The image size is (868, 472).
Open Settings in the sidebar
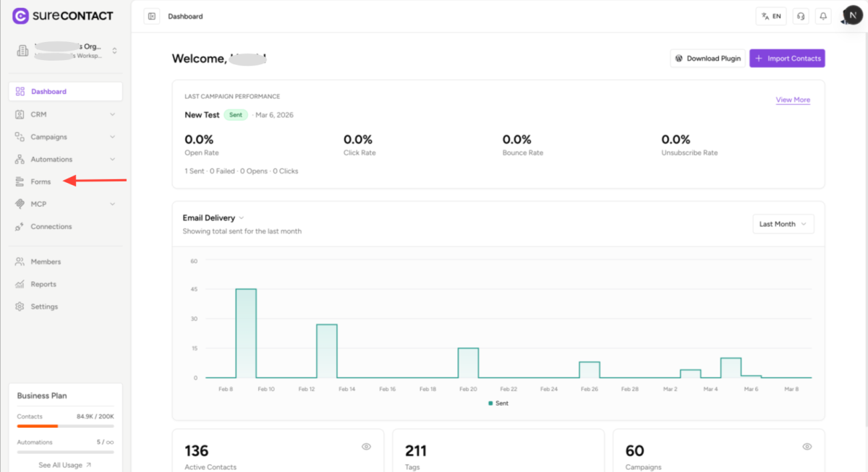(44, 306)
